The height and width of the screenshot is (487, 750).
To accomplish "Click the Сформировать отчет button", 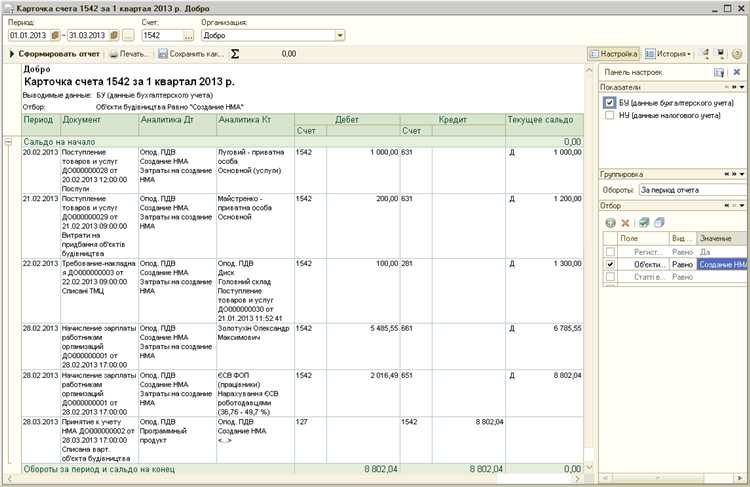I will coord(54,53).
